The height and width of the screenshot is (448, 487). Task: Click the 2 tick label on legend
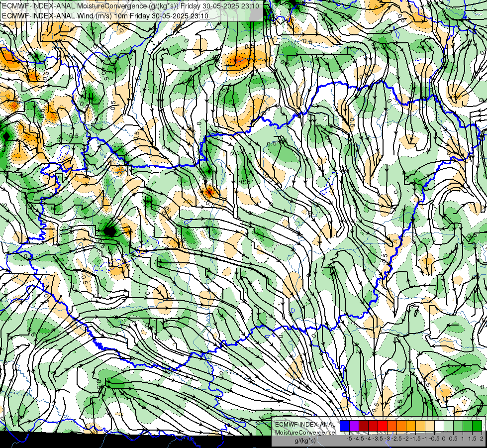(482, 439)
